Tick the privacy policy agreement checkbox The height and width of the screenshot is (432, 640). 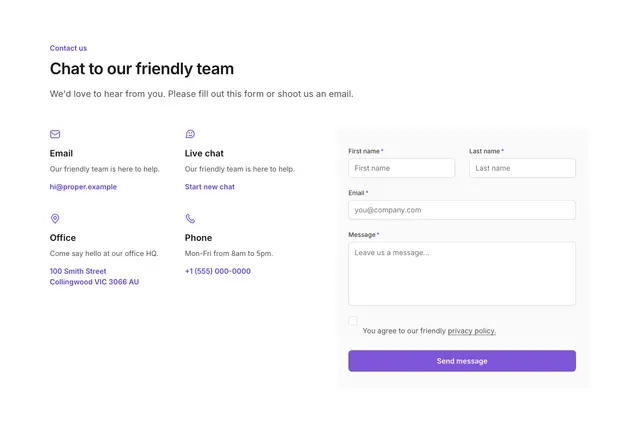pos(353,321)
